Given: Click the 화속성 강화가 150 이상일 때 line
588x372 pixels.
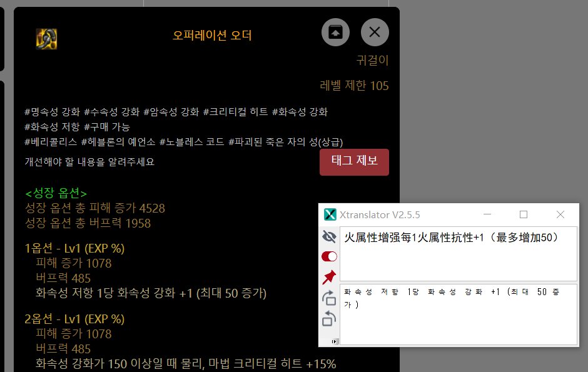Looking at the screenshot, I should point(186,363).
